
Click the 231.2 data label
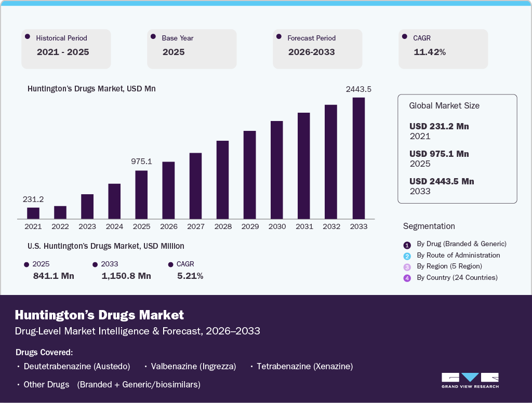tap(33, 199)
